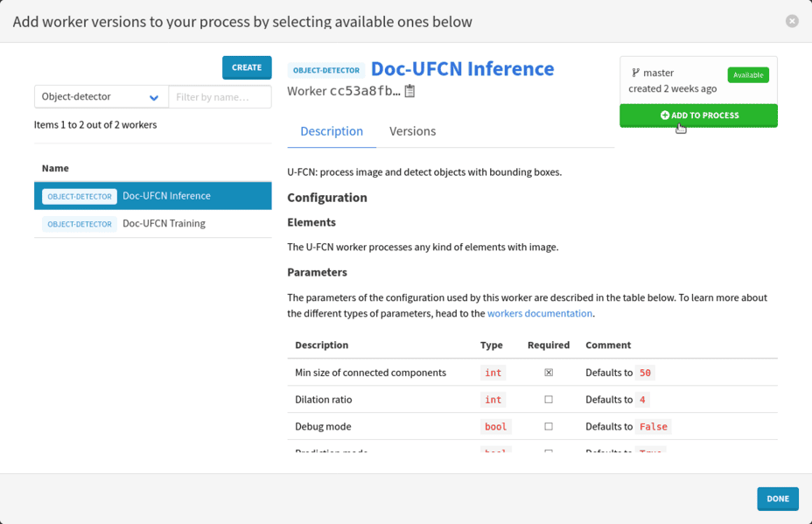The image size is (812, 524).
Task: Click the OBJECT-DETECTOR tag in Inference row
Action: pyautogui.click(x=80, y=196)
